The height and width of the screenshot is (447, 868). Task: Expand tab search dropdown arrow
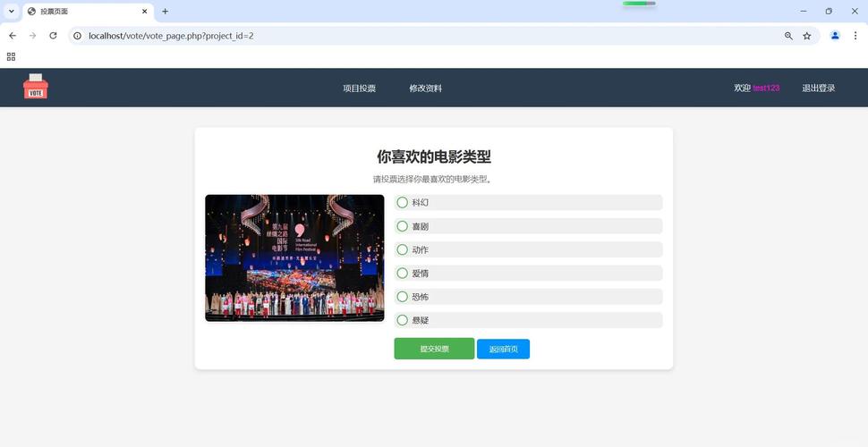click(x=11, y=11)
